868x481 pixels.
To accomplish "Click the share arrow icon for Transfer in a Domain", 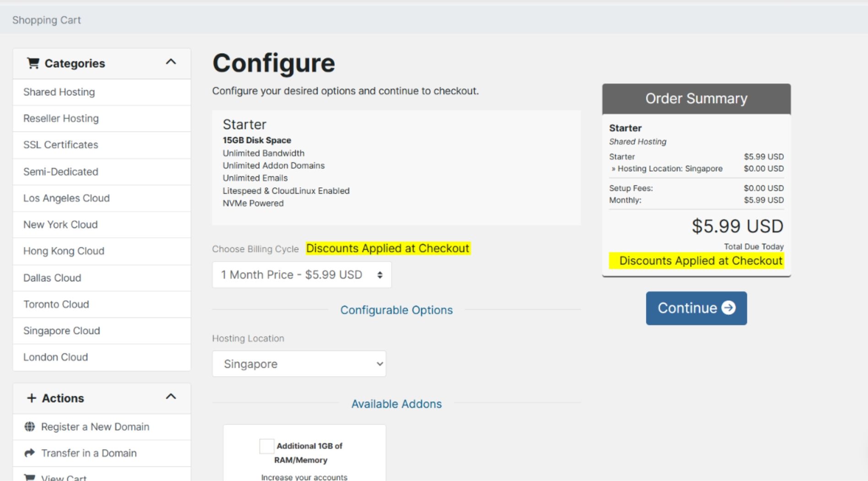I will pos(30,453).
